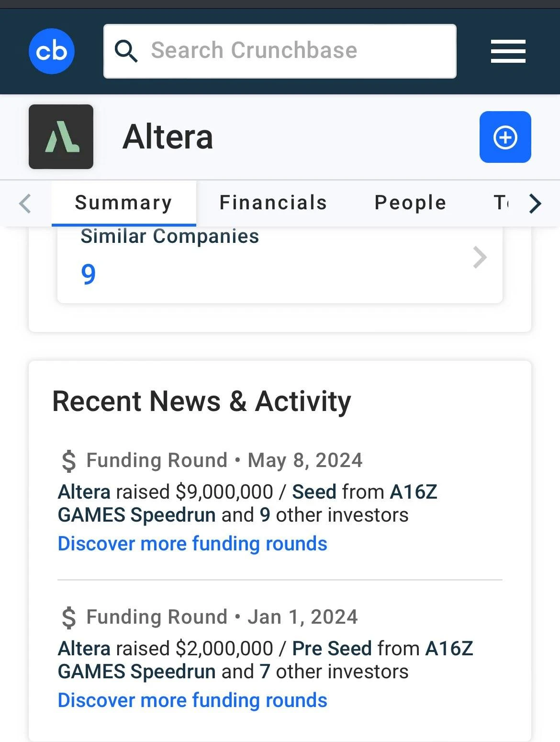Open the hamburger menu

coord(508,51)
